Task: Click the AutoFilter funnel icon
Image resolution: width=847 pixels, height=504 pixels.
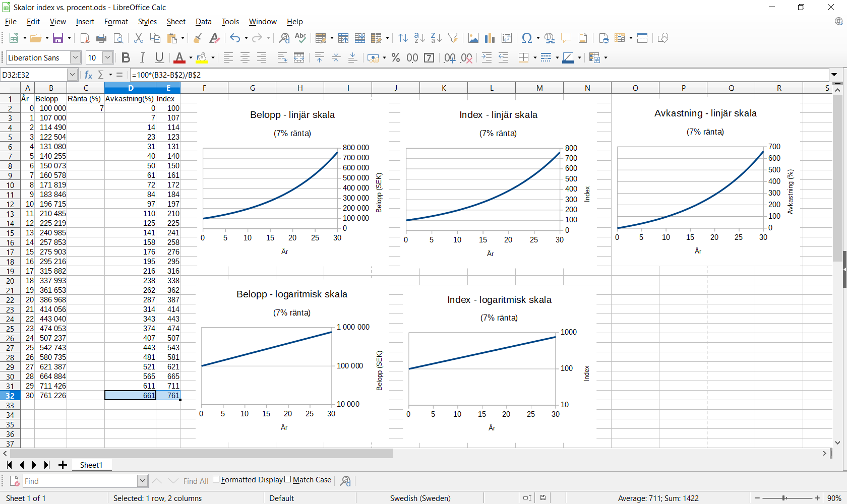Action: (x=453, y=38)
